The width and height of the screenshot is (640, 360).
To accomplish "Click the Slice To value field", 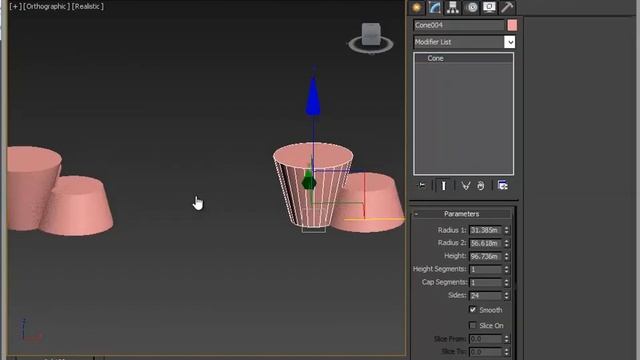I will [x=485, y=352].
